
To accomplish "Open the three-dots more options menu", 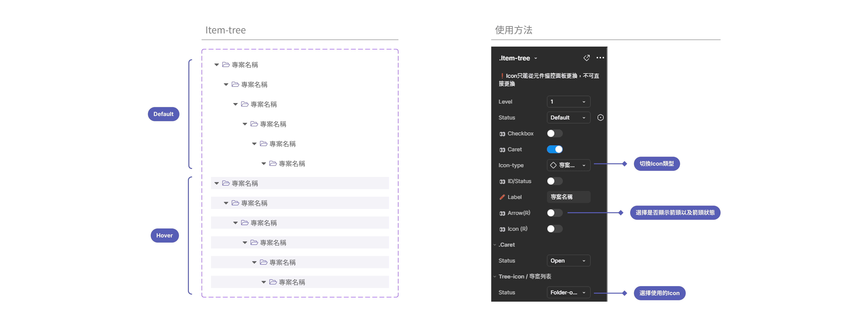I will 600,58.
